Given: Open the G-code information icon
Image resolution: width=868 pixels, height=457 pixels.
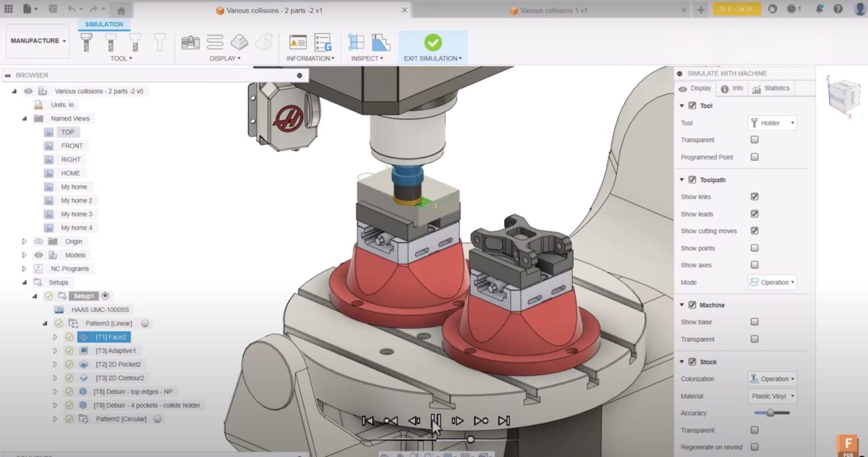Looking at the screenshot, I should (322, 42).
